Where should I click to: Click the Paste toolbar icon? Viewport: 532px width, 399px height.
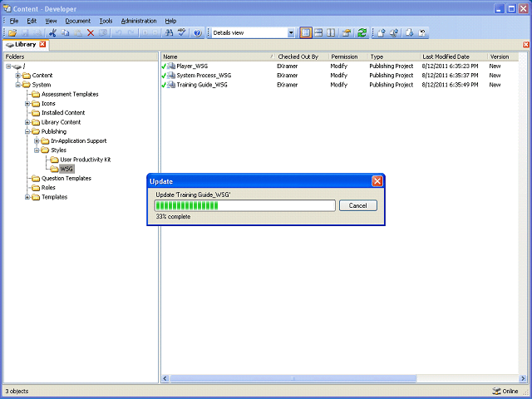click(x=77, y=33)
